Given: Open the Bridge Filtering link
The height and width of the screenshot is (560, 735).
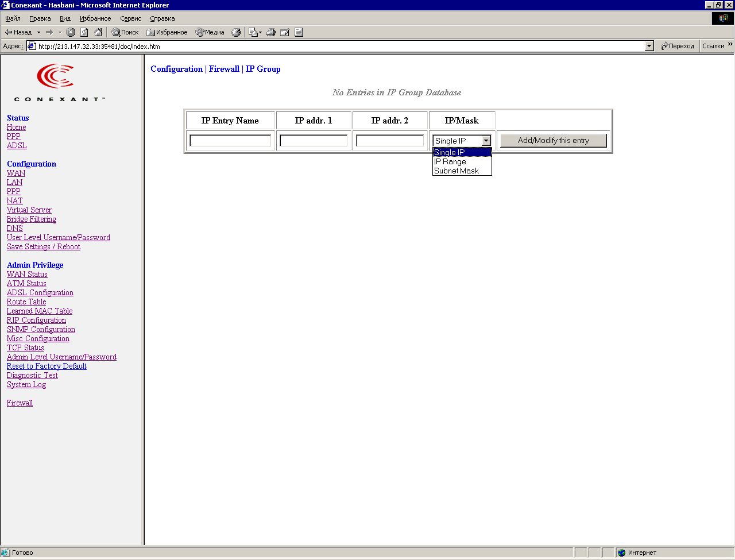Looking at the screenshot, I should pyautogui.click(x=32, y=219).
